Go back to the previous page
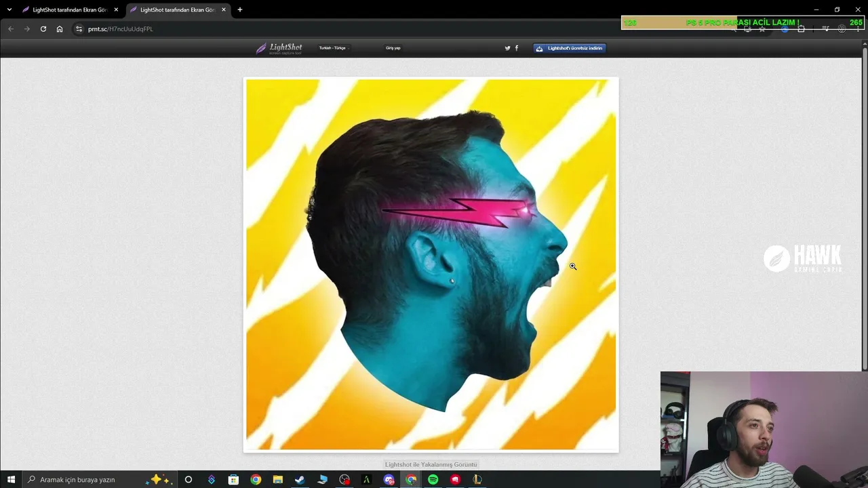 click(x=10, y=29)
